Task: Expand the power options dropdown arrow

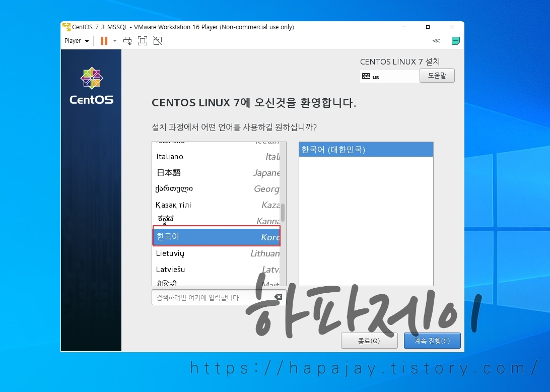Action: click(x=115, y=41)
